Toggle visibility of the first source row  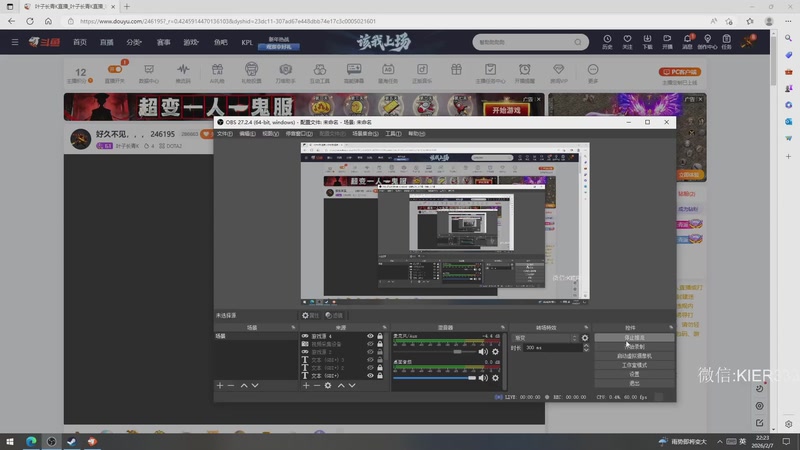tap(370, 336)
